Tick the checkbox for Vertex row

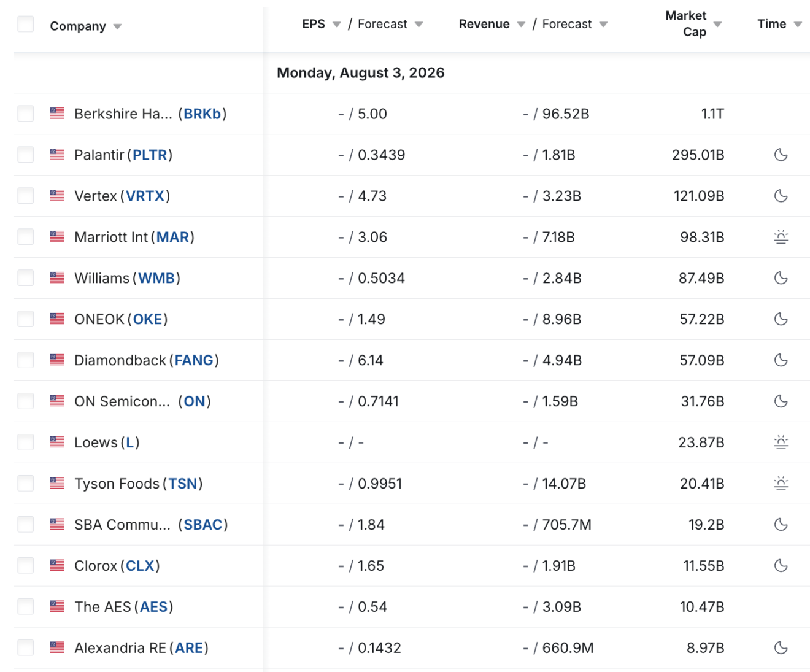(26, 196)
